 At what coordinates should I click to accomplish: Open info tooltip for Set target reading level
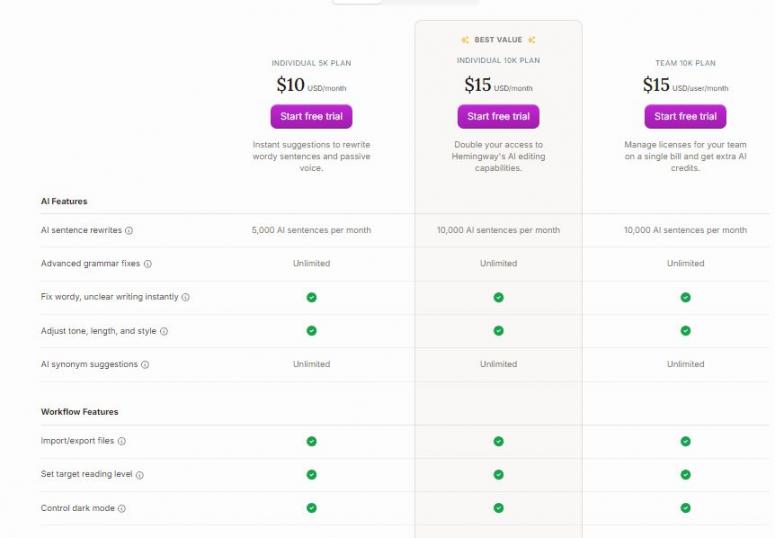(140, 475)
